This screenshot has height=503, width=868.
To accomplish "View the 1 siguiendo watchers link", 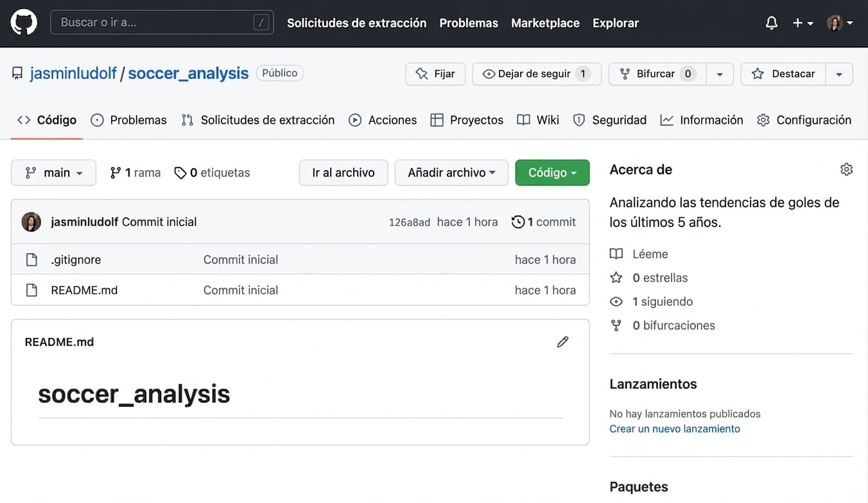I will click(651, 302).
